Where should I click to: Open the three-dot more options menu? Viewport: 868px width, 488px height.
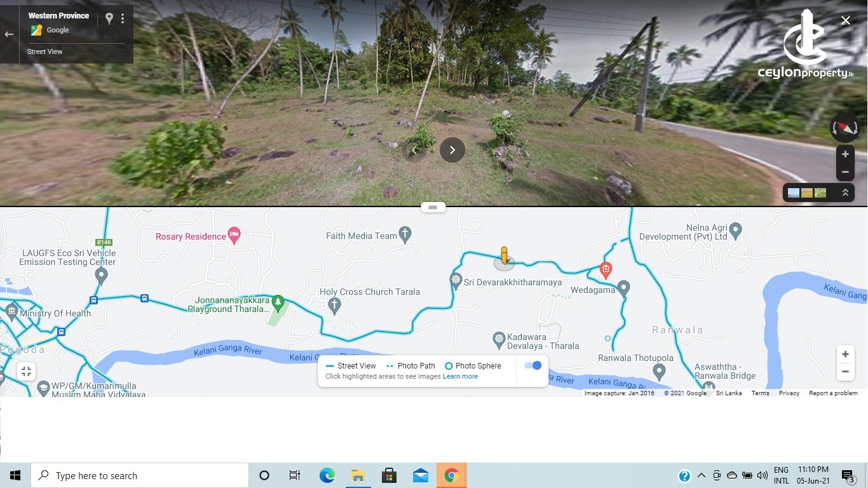123,18
